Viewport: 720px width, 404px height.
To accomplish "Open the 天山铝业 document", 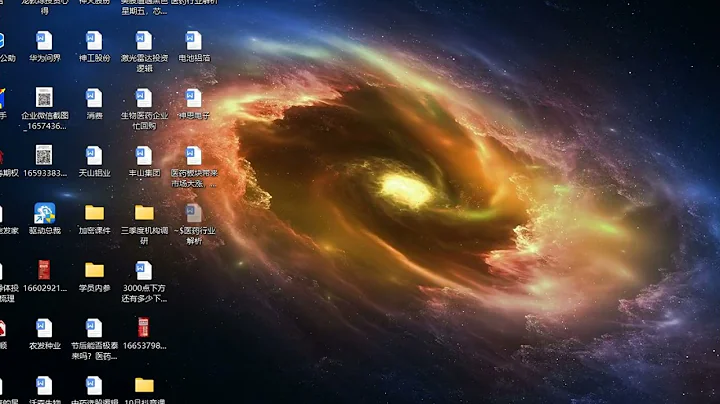I will [x=94, y=156].
